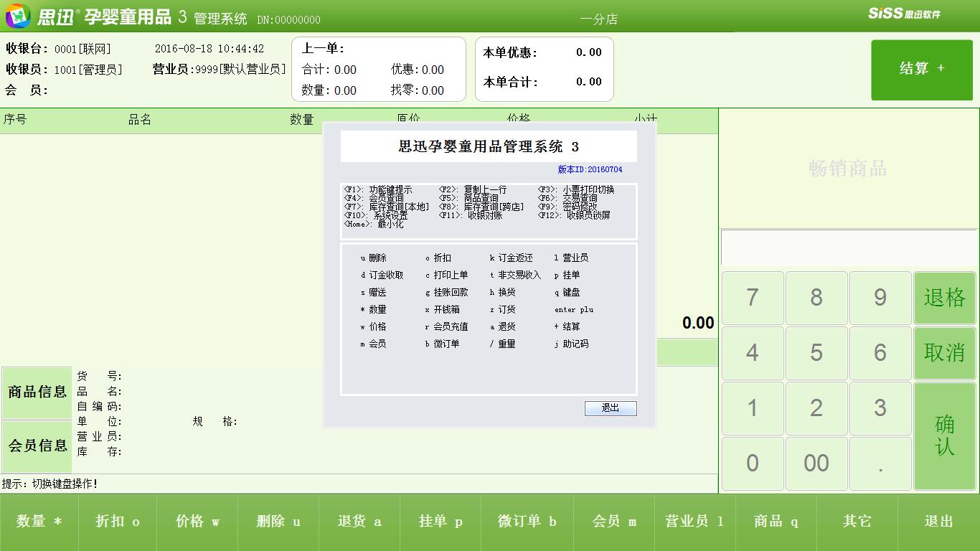This screenshot has width=980, height=551.
Task: Click keypad digit 8
Action: (816, 298)
